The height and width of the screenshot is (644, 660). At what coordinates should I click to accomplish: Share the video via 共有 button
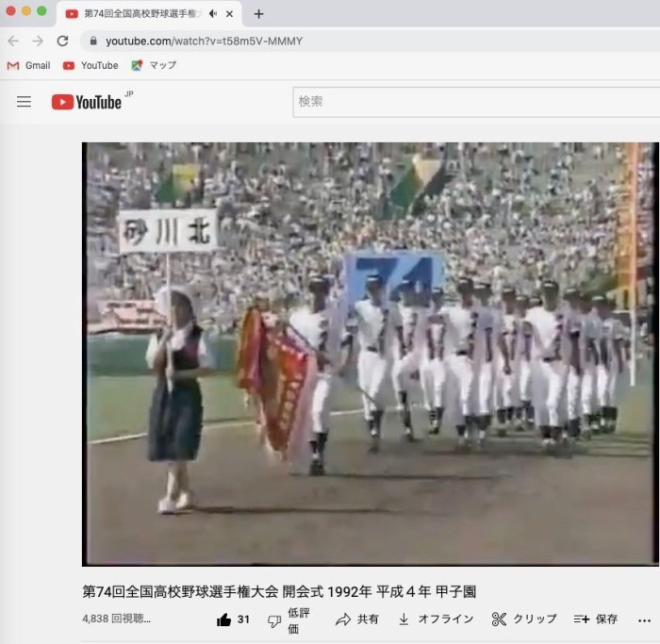(x=356, y=619)
